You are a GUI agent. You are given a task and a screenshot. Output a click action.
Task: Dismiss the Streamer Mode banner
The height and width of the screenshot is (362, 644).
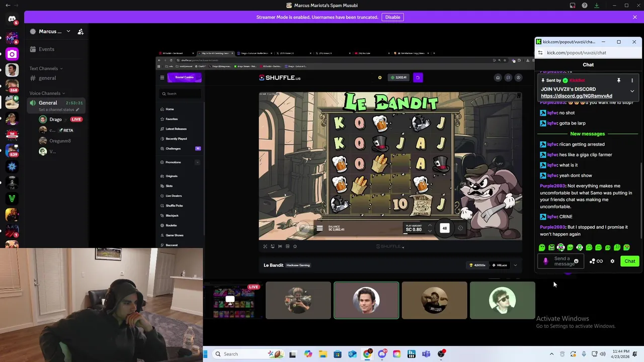tap(634, 17)
